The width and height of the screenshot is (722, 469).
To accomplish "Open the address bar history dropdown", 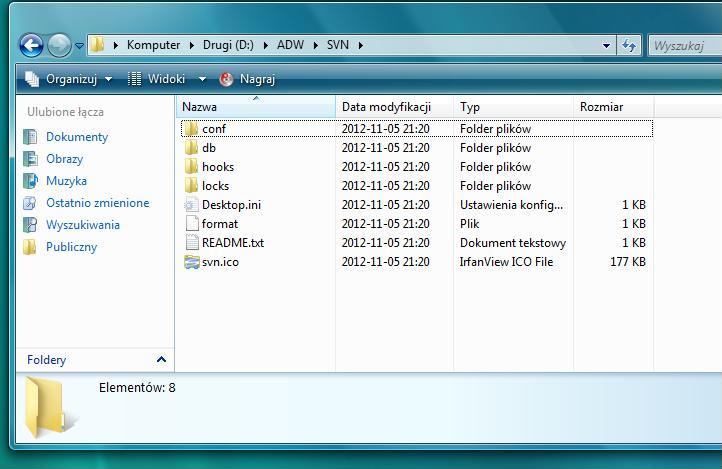I will (607, 45).
